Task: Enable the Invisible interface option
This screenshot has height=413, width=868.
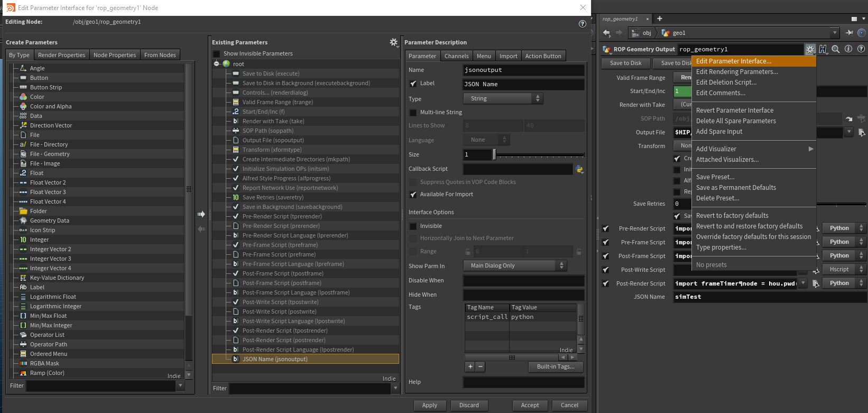Action: 413,226
